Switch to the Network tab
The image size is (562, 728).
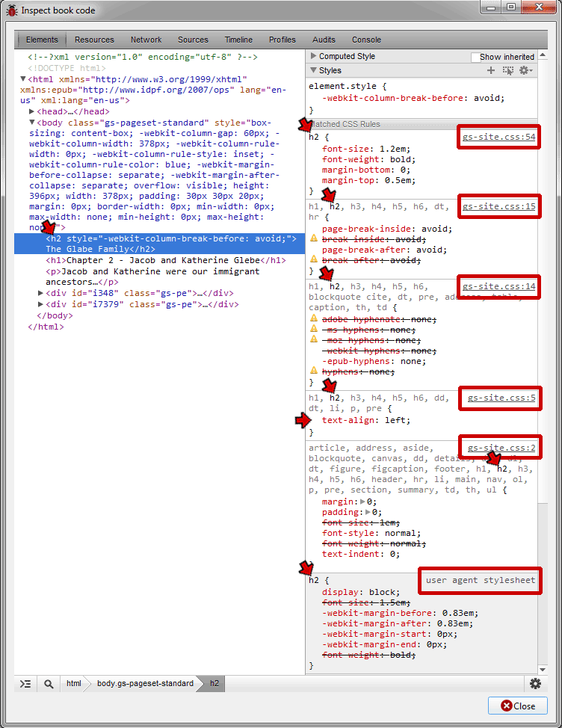click(x=146, y=40)
